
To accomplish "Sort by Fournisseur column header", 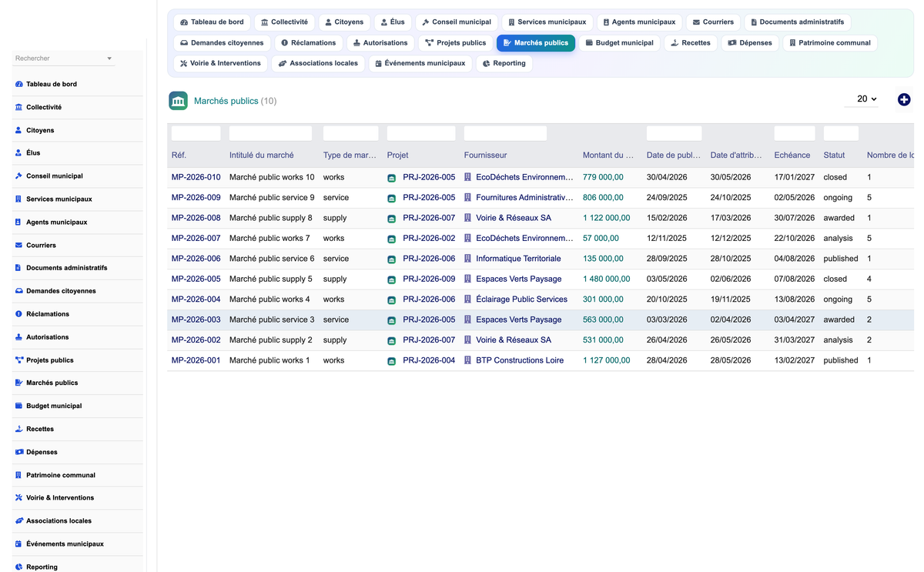I will coord(485,155).
